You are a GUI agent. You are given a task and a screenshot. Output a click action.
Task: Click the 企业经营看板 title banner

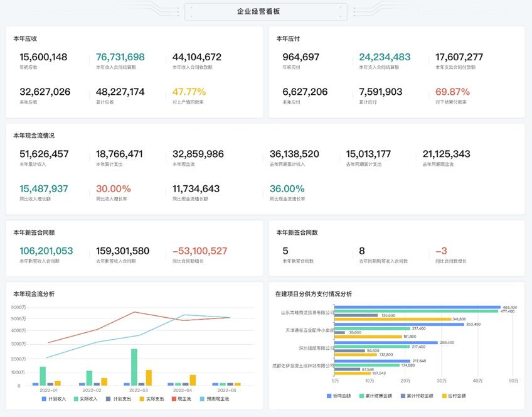tap(266, 11)
